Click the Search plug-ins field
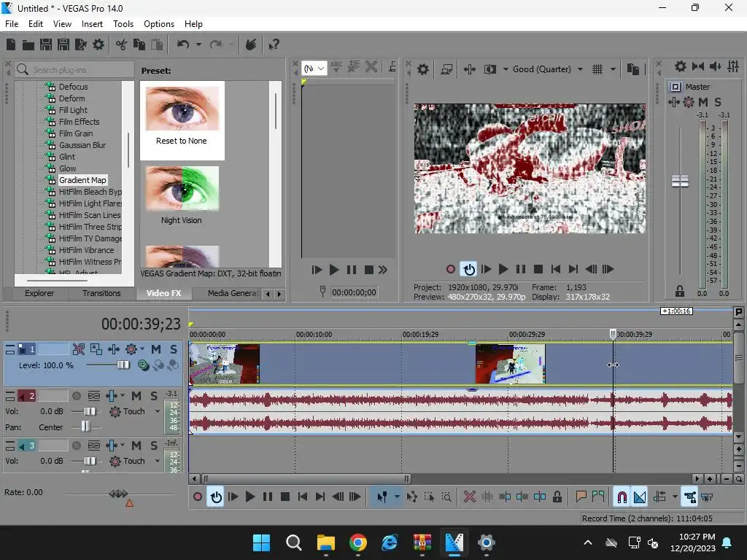Screen dimensions: 747x560 coord(74,69)
